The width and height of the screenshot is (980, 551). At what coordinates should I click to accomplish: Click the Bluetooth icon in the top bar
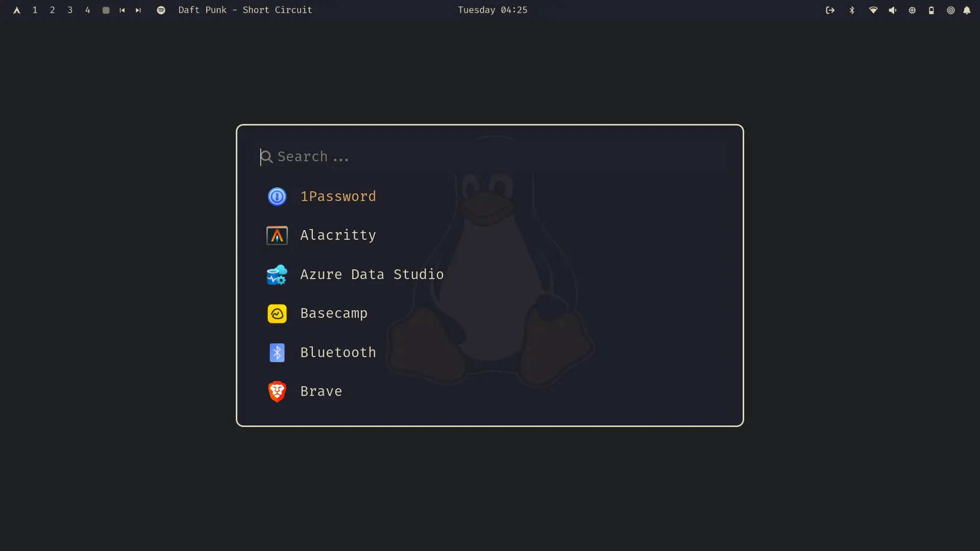point(852,10)
